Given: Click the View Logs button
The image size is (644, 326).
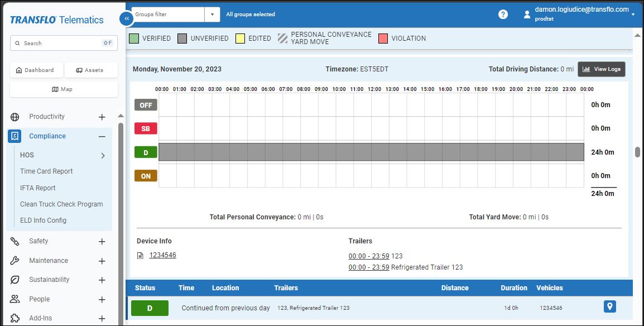Looking at the screenshot, I should click(601, 69).
